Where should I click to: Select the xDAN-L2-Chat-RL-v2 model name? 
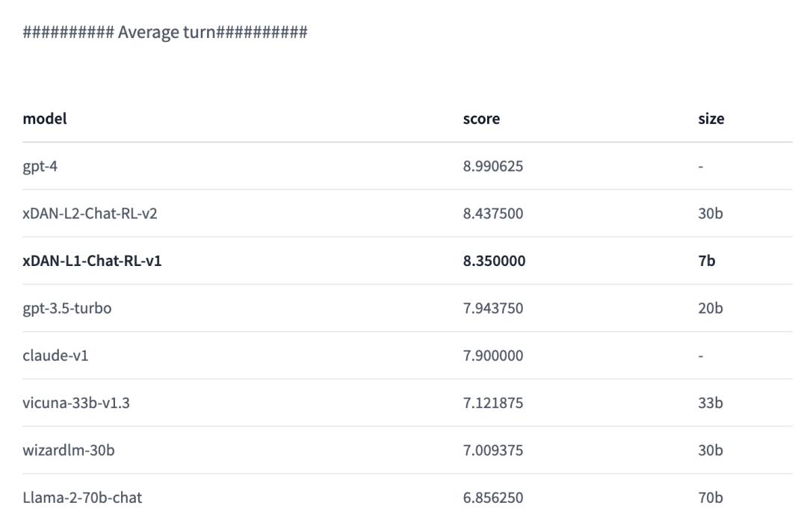(x=90, y=214)
